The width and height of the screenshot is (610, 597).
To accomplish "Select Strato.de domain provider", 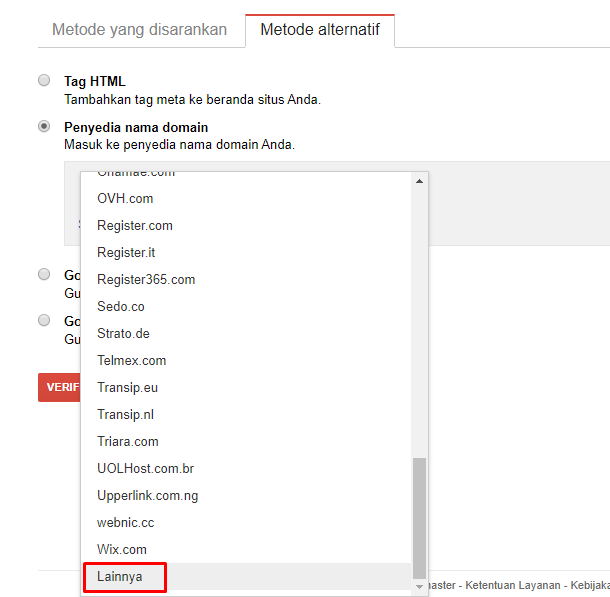I will coord(123,333).
